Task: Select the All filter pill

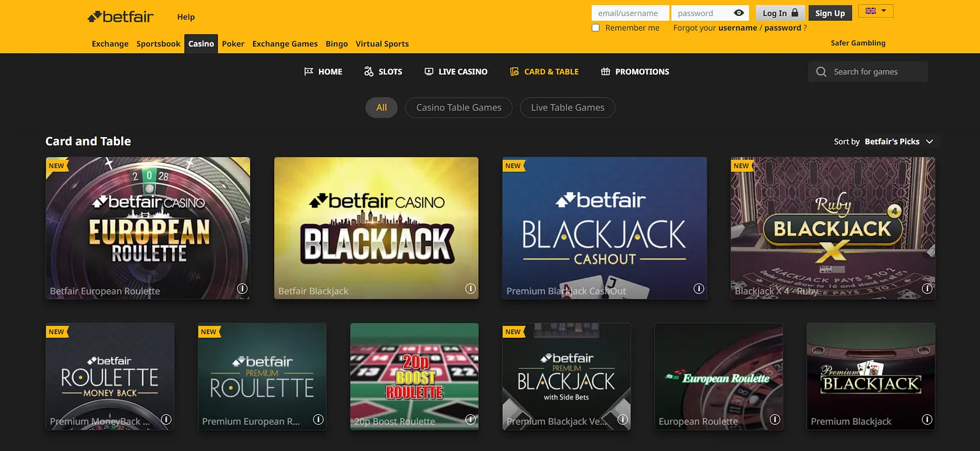Action: [382, 108]
